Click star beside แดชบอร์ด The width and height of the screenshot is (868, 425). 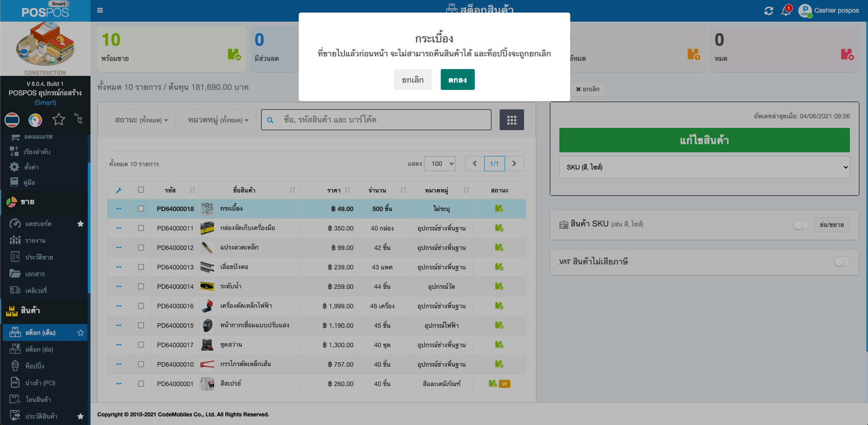(x=80, y=224)
